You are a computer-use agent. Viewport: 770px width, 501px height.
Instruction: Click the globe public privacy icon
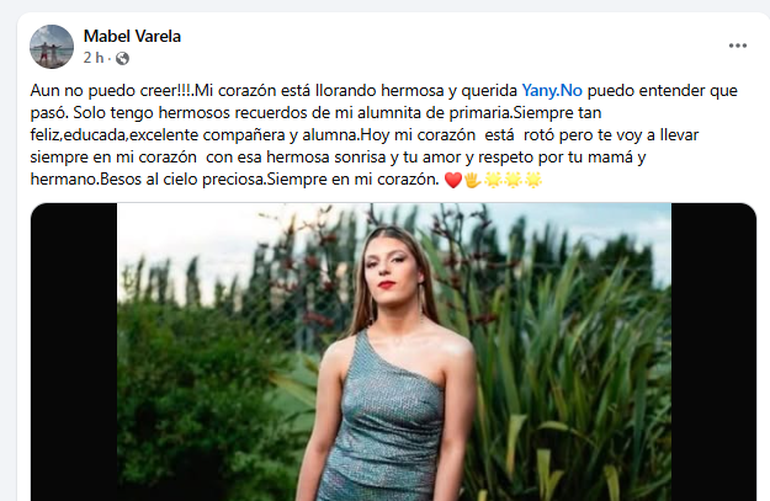tap(122, 58)
